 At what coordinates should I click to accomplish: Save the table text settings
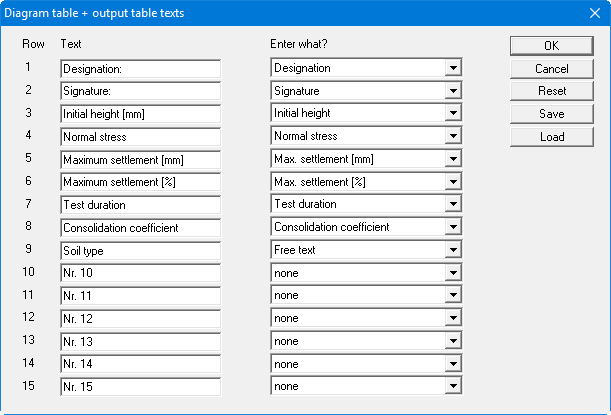pos(551,114)
